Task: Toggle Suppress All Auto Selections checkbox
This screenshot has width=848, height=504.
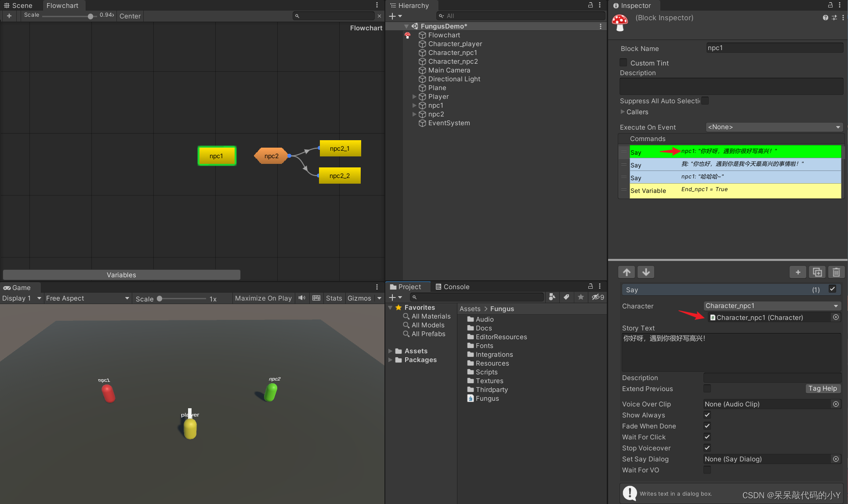Action: [705, 101]
